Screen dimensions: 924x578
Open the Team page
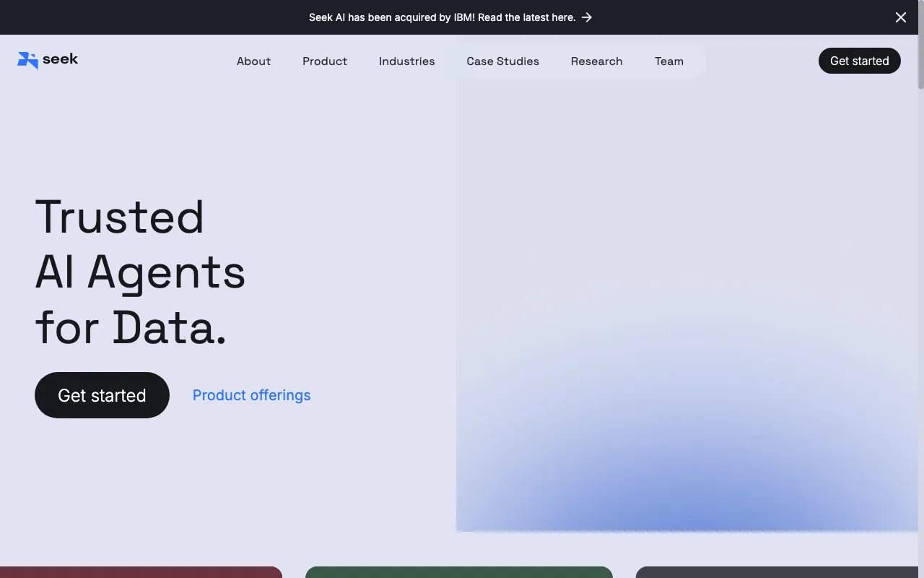coord(669,61)
